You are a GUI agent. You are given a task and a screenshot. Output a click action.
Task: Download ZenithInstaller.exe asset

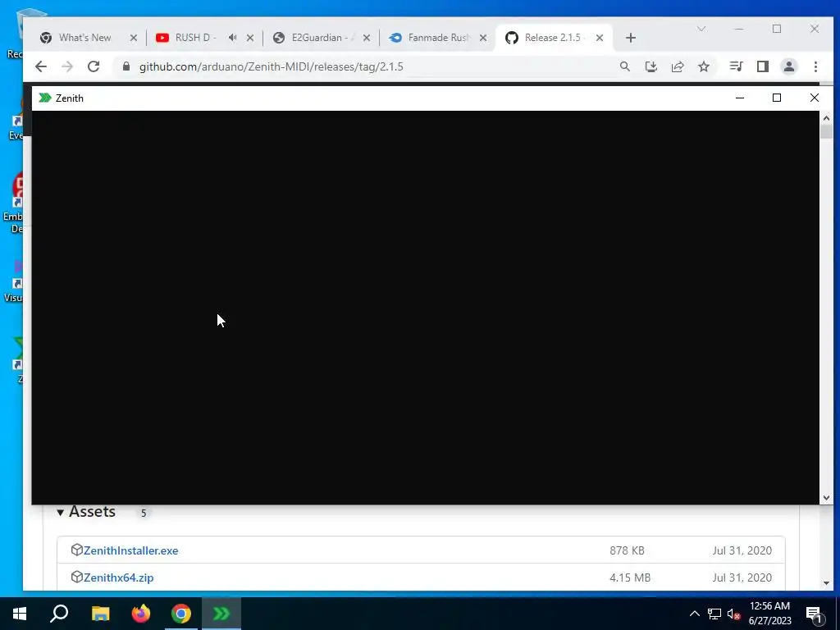[130, 550]
